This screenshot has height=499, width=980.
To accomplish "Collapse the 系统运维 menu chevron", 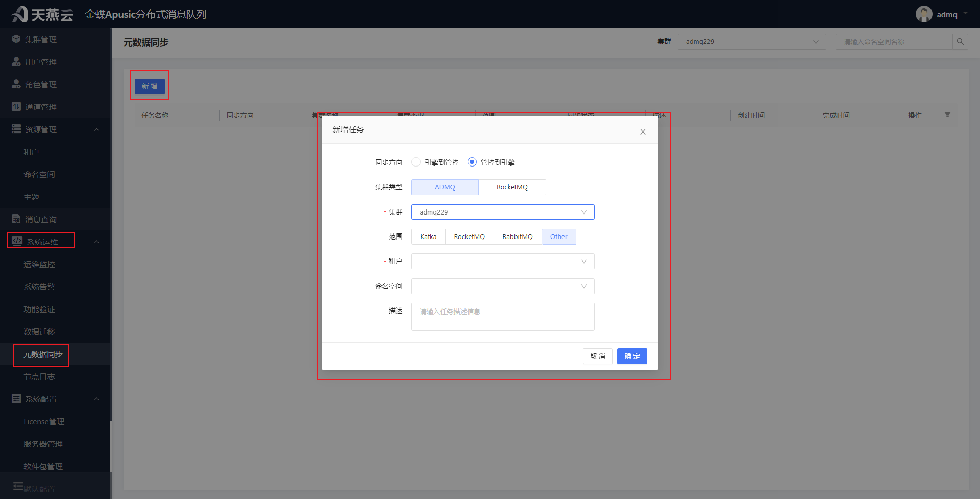I will click(96, 242).
